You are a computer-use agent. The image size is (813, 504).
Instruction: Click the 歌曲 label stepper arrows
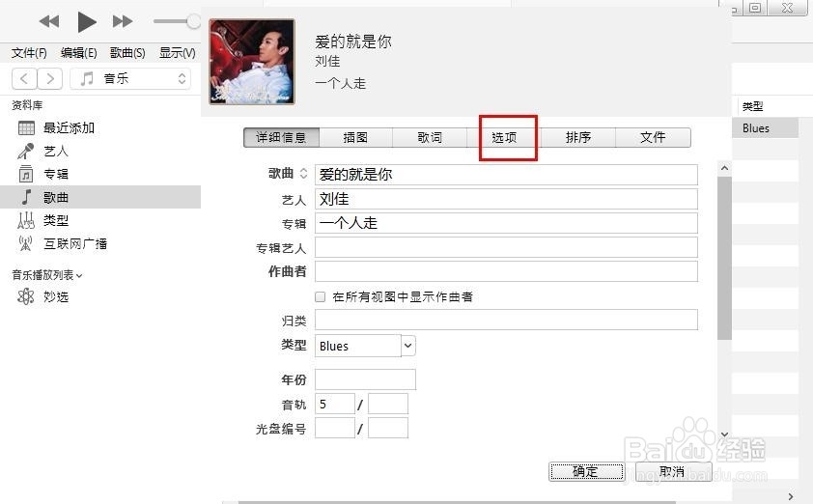[x=303, y=174]
